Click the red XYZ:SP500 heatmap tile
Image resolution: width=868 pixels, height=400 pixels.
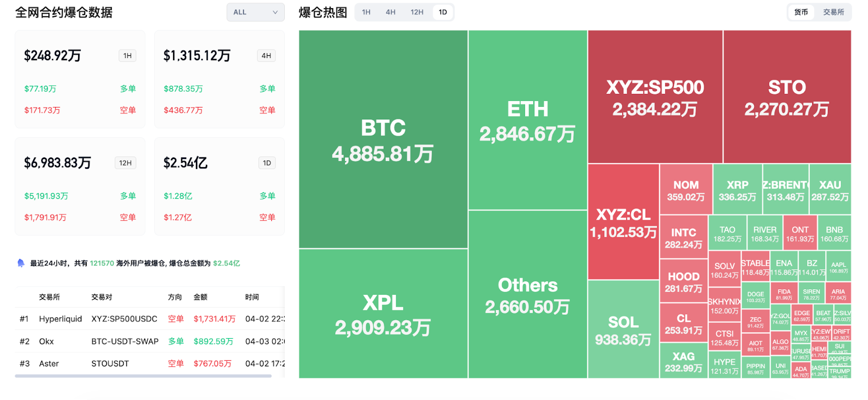[x=655, y=97]
